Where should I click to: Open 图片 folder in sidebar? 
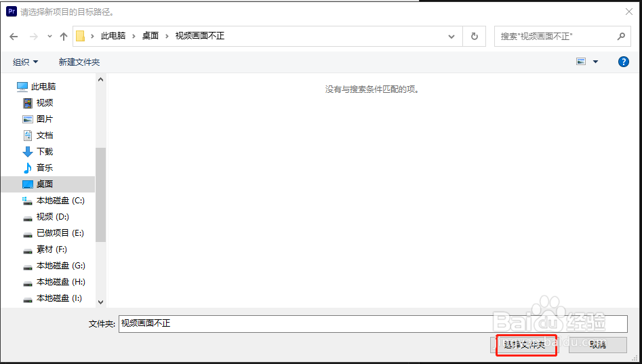pyautogui.click(x=38, y=119)
